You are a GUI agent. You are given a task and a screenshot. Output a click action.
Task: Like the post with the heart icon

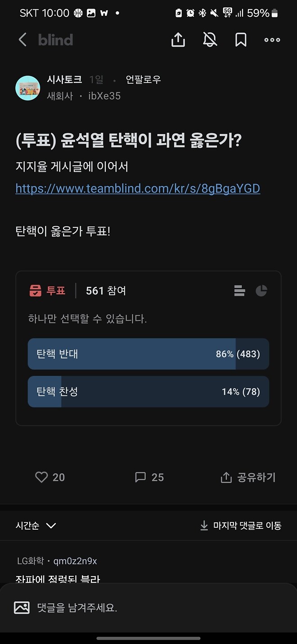41,477
